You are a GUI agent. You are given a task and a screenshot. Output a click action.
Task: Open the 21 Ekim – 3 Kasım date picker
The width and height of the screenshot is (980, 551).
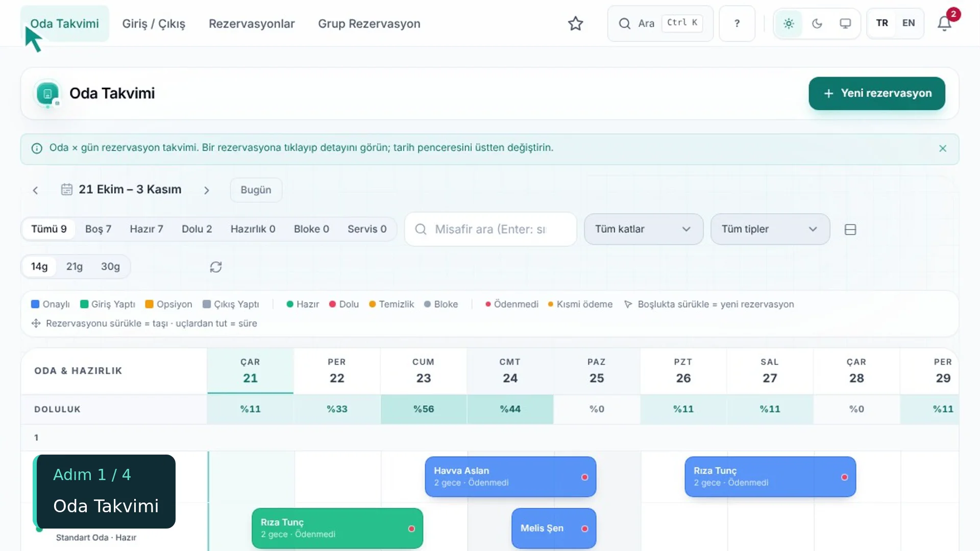pos(121,190)
